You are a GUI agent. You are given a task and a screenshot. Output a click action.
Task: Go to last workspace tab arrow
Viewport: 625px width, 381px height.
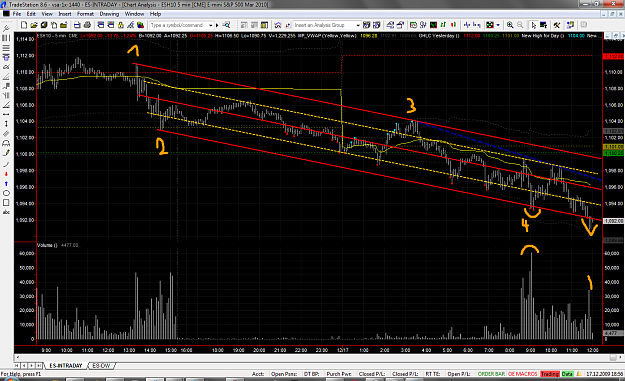coord(39,365)
